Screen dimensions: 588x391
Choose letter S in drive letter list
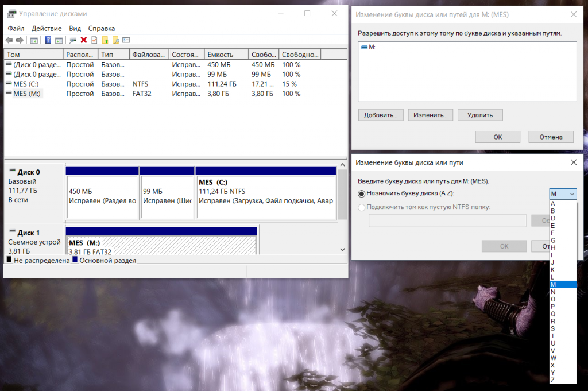click(563, 328)
